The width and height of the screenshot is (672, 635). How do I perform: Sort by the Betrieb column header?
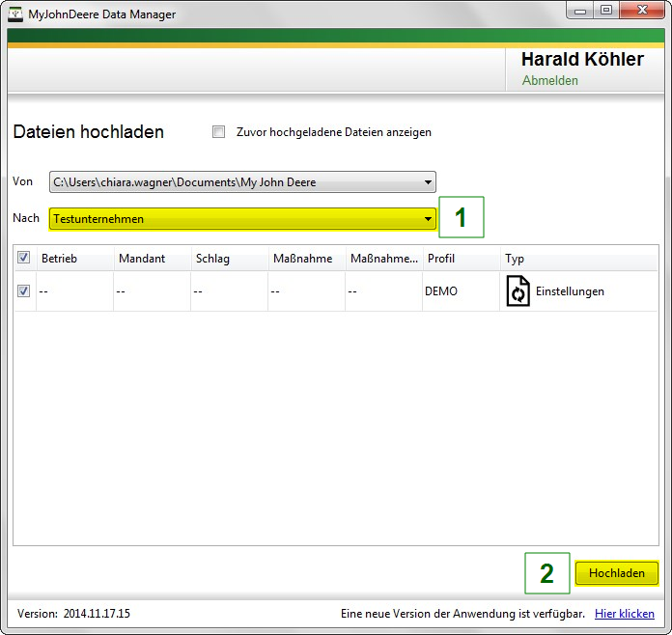(75, 259)
